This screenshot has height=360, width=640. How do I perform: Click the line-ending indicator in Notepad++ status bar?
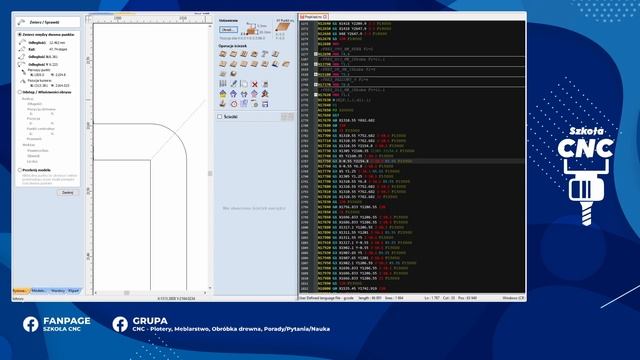[513, 298]
